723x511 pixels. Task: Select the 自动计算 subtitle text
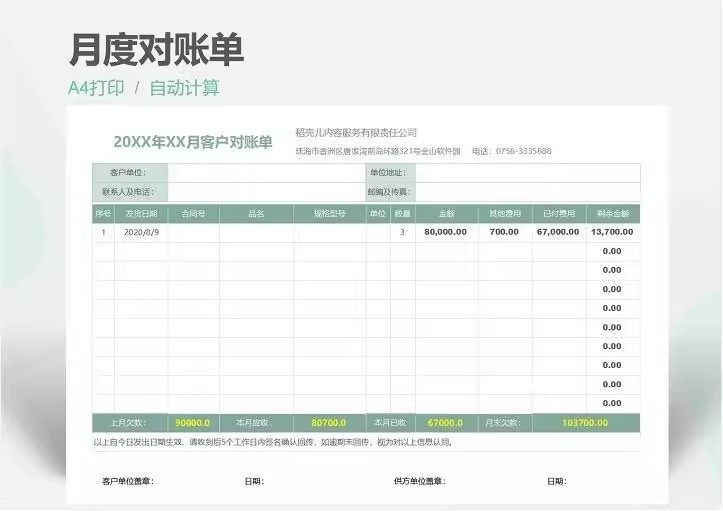184,88
